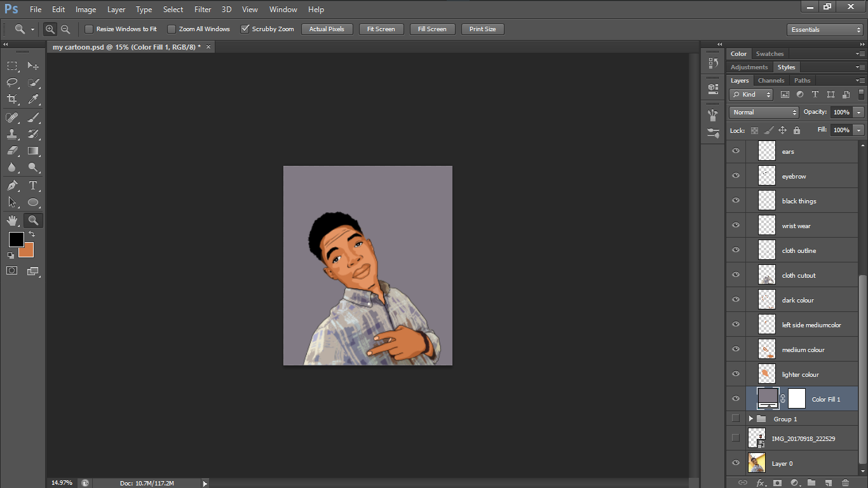Toggle Quick Mask mode
This screenshot has width=868, height=488.
click(x=12, y=271)
